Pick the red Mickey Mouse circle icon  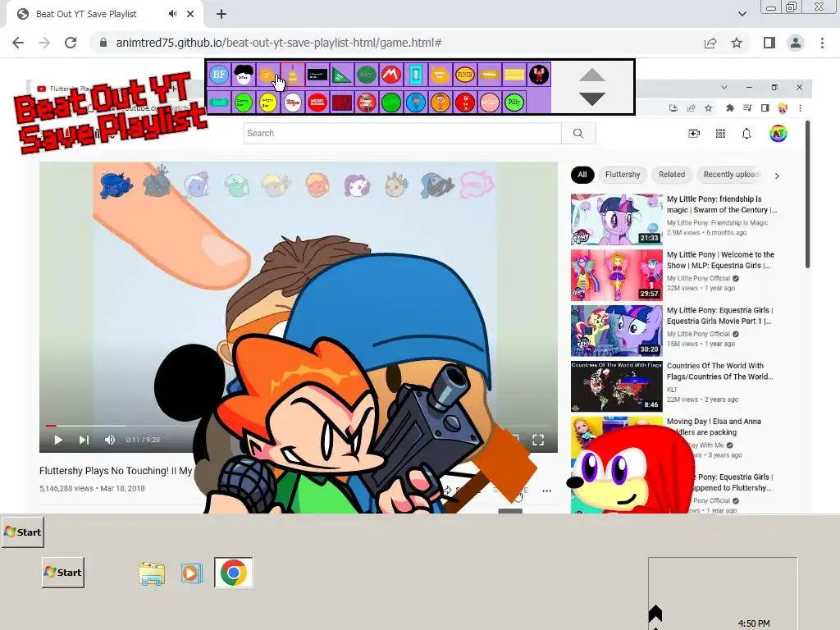coord(317,102)
